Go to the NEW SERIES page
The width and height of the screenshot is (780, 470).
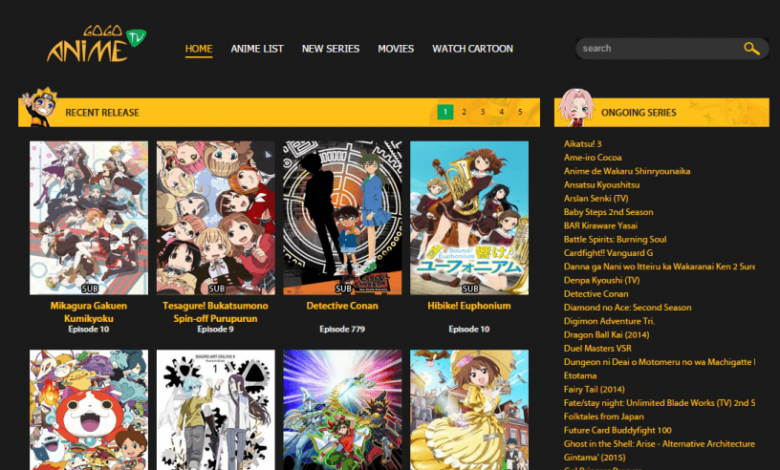330,49
